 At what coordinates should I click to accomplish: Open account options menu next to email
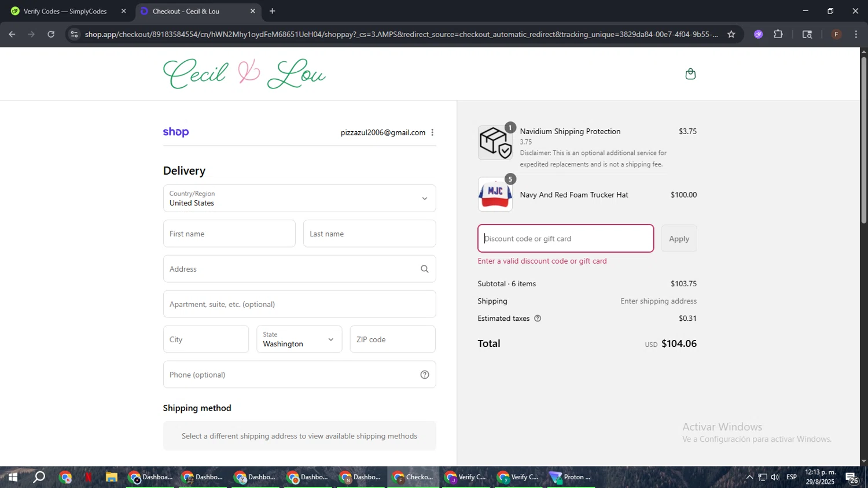pyautogui.click(x=432, y=132)
